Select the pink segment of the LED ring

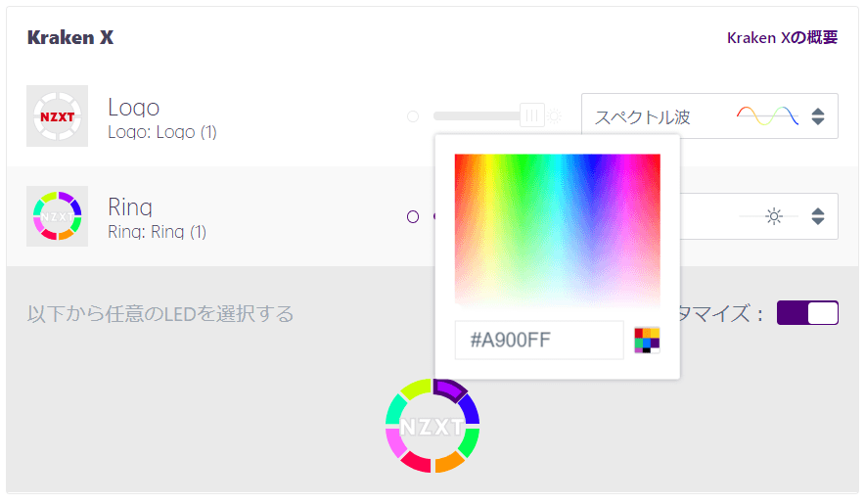pyautogui.click(x=394, y=442)
